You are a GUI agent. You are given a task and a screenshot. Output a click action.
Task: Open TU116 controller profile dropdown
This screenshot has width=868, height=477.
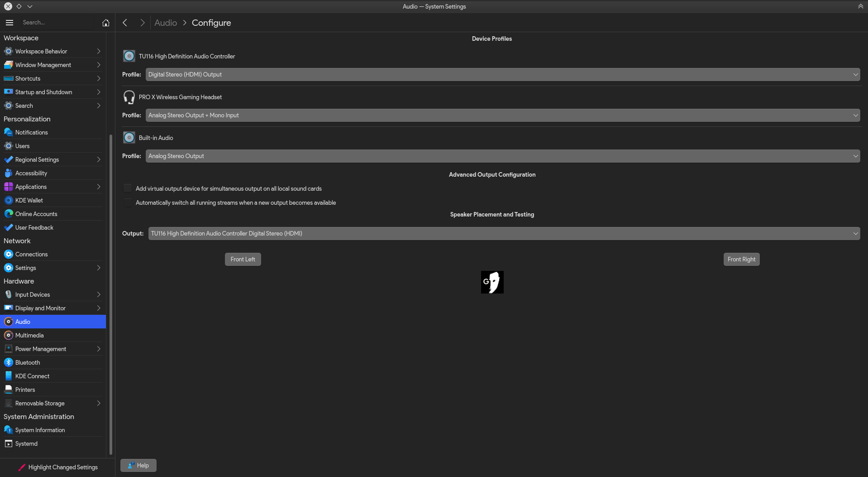[x=503, y=74]
